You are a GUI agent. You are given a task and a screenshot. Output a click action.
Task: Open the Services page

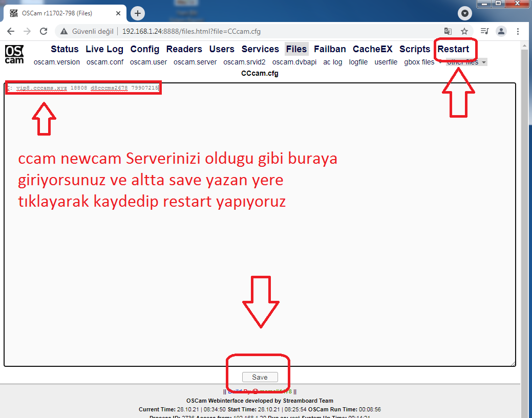coord(260,49)
